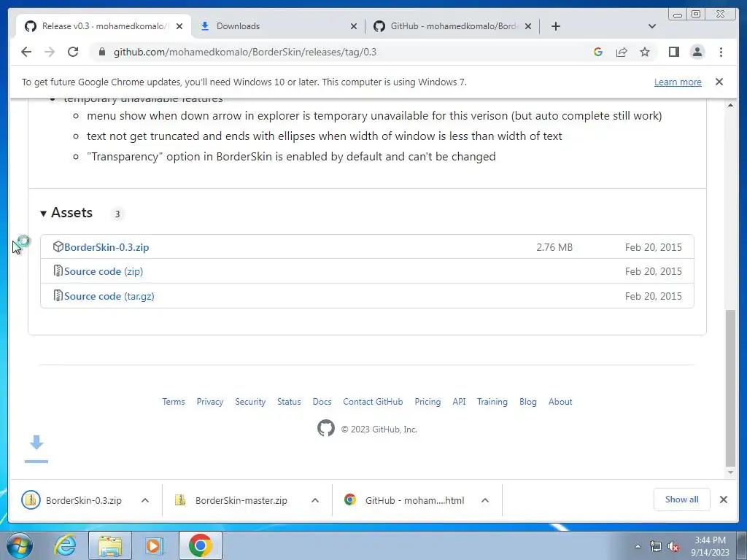Switch to the Release v0.3 tab
Screen dimensions: 747x560
coord(104,26)
